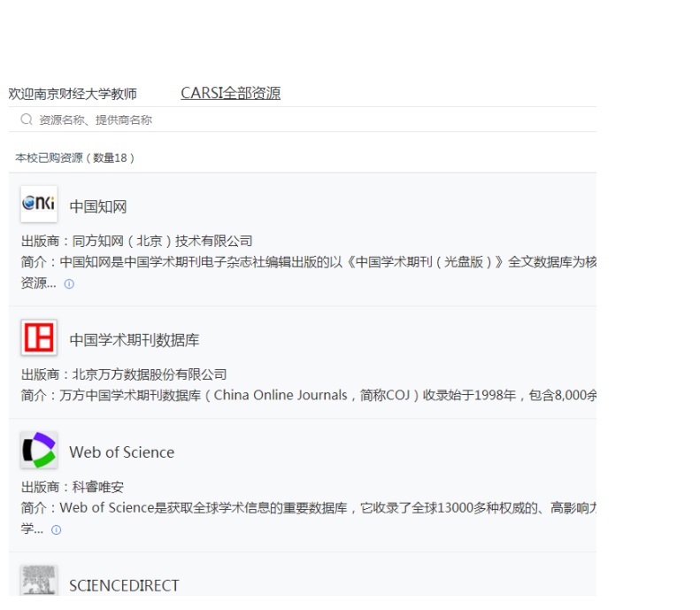Open the 中国知网 CNKI logo
This screenshot has height=610, width=700.
39,204
